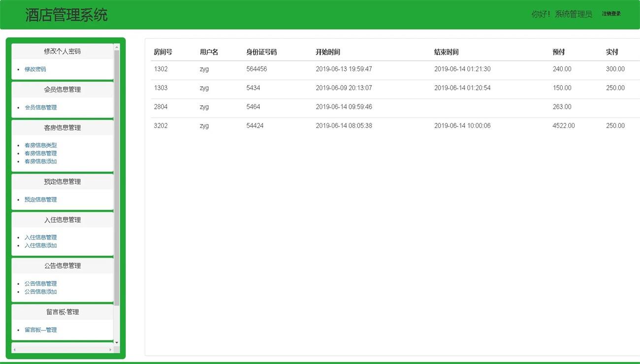Click sidebar horizontal scrollbar right arrow
The height and width of the screenshot is (364, 640).
pos(110,350)
